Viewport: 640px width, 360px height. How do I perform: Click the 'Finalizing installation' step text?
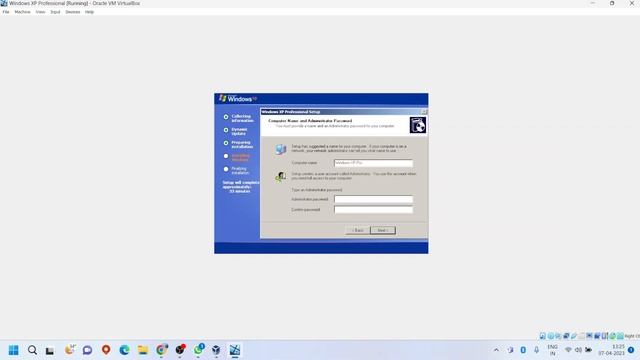(x=240, y=171)
